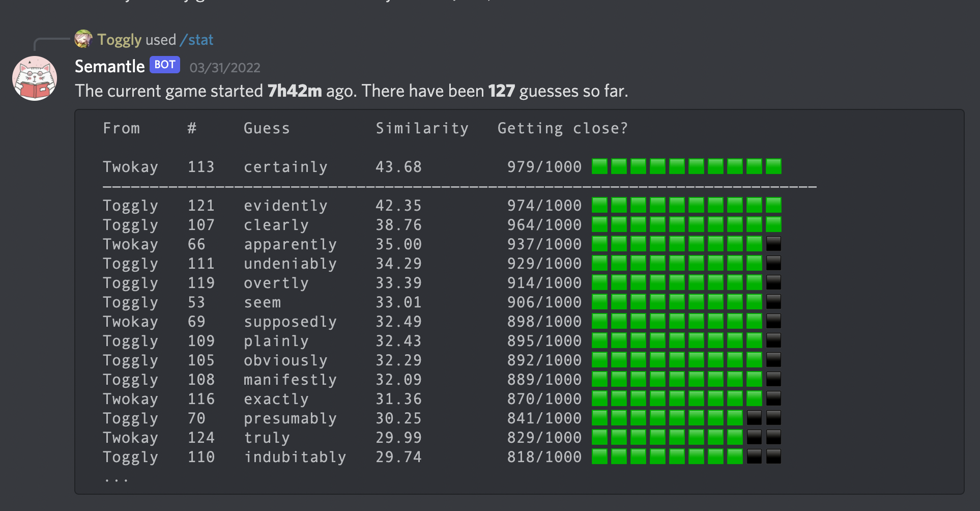Click the guess word 'undeniably'

click(x=290, y=264)
